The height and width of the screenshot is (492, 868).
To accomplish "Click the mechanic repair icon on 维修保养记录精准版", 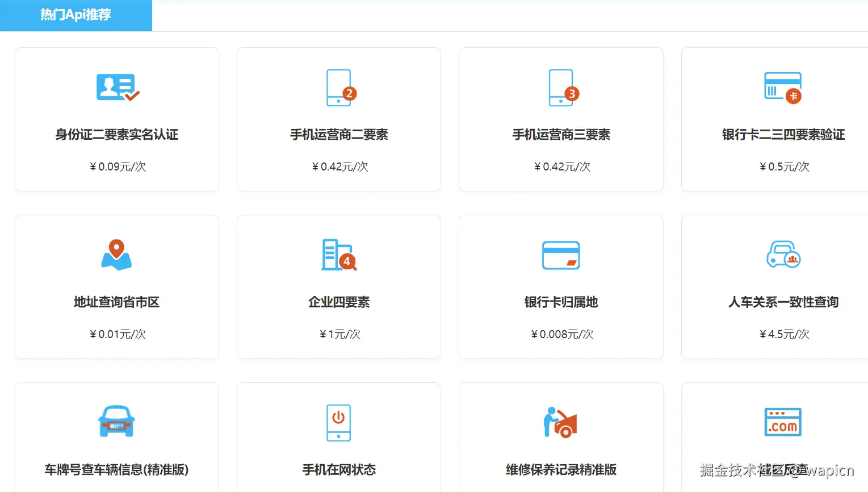I will (561, 422).
